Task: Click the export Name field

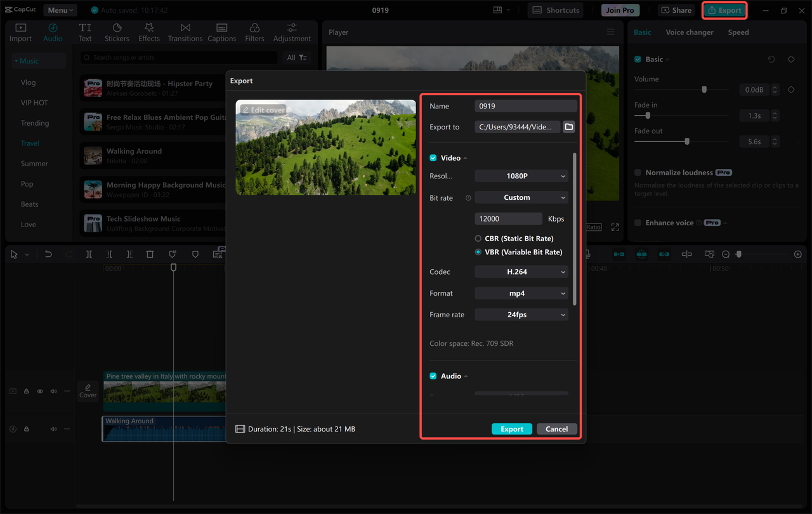Action: [x=526, y=106]
